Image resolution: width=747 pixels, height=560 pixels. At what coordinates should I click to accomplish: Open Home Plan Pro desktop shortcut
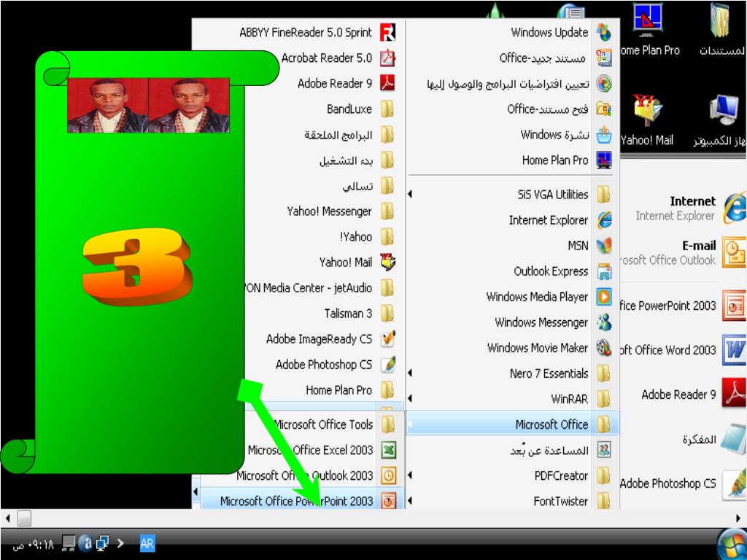click(649, 29)
